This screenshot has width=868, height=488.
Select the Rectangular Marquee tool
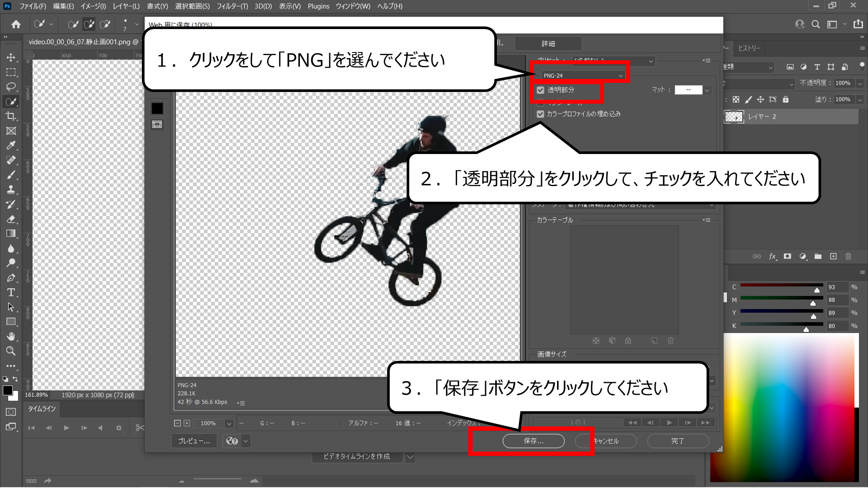[x=11, y=72]
